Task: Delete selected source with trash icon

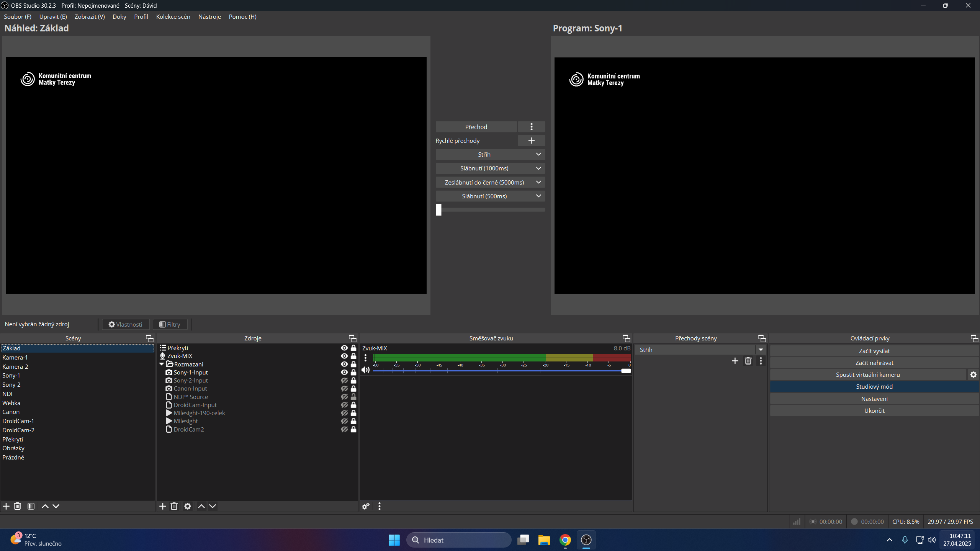Action: 174,506
